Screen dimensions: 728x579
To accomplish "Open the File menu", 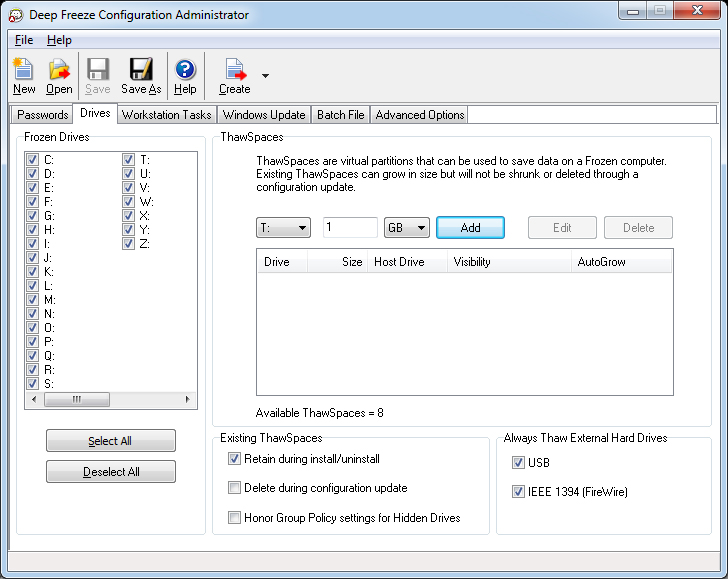I will [x=24, y=40].
